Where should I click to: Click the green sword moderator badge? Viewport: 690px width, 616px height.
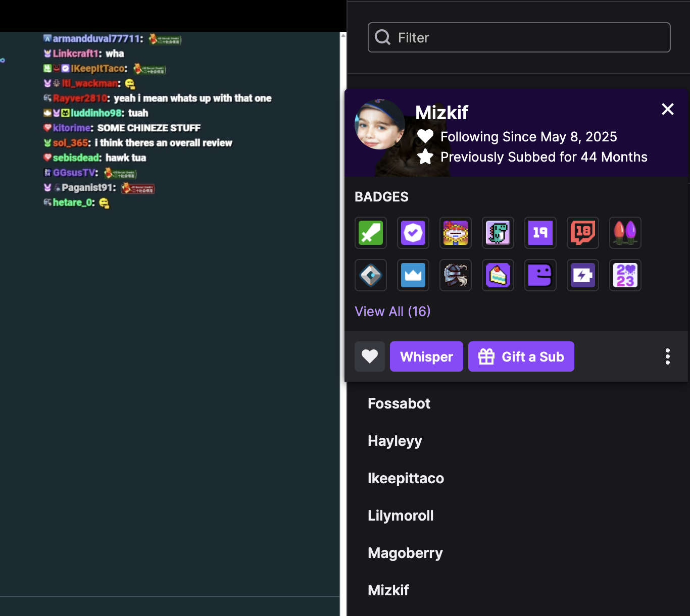coord(371,233)
